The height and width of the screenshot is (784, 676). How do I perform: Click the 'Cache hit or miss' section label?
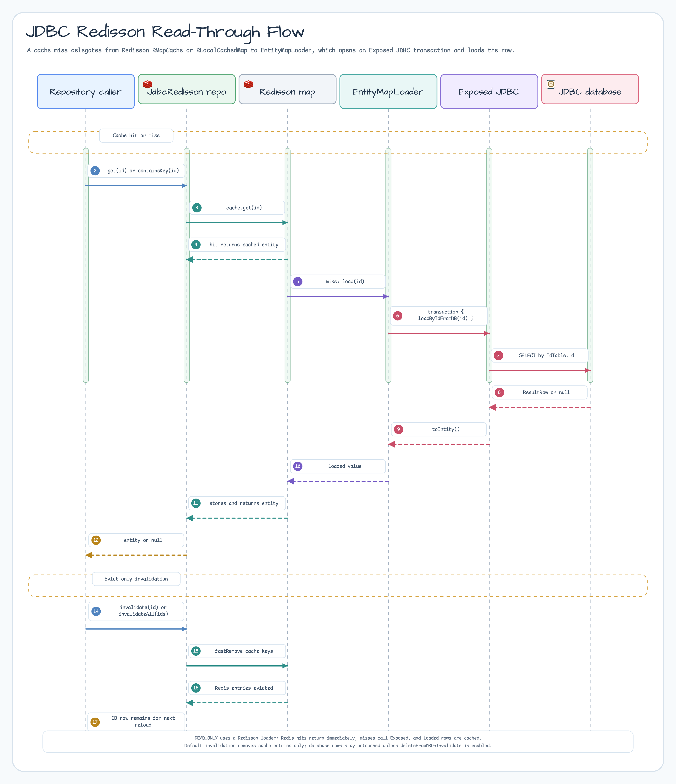pyautogui.click(x=136, y=136)
